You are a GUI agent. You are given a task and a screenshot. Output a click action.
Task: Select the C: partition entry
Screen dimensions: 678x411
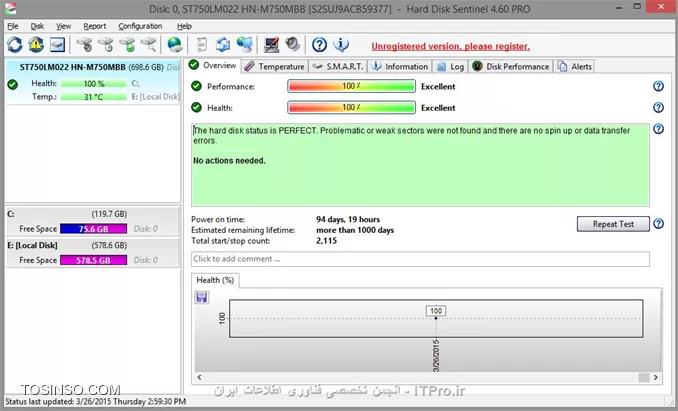point(93,221)
